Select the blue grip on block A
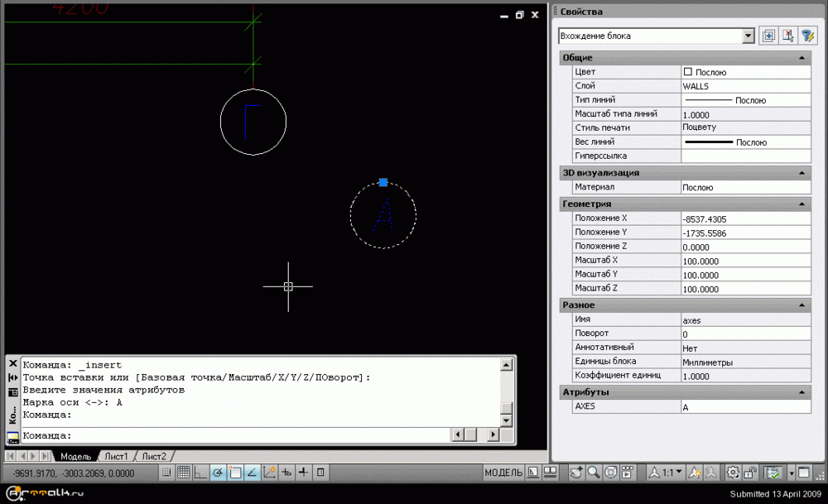 pyautogui.click(x=383, y=183)
